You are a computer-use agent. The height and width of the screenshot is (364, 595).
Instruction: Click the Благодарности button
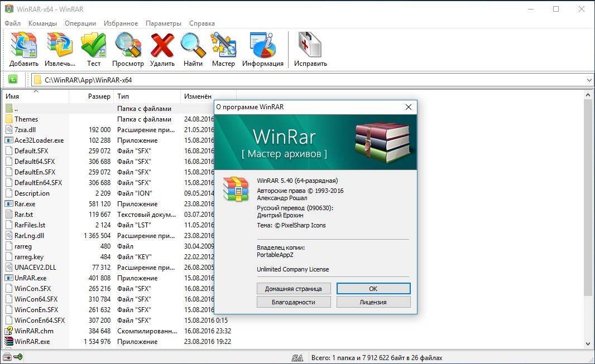pos(294,302)
